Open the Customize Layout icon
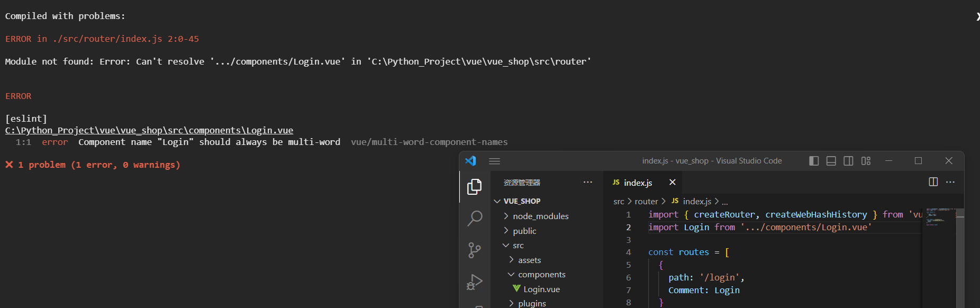The image size is (980, 308). tap(866, 161)
